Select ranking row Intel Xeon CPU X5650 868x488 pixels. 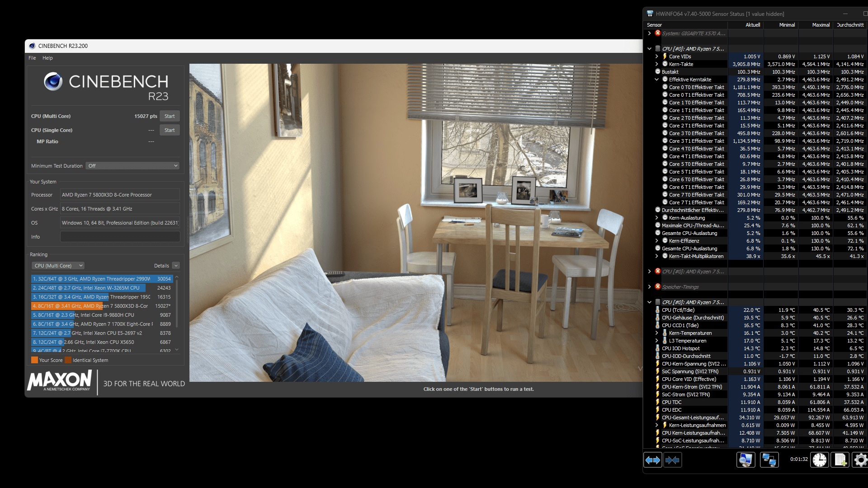[102, 342]
